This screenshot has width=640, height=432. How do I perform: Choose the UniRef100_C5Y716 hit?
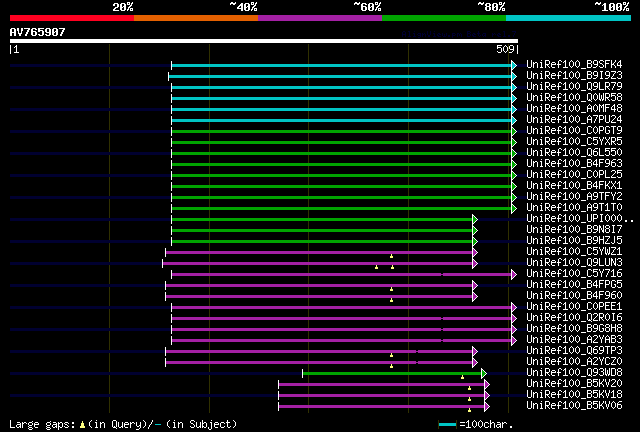(x=574, y=274)
